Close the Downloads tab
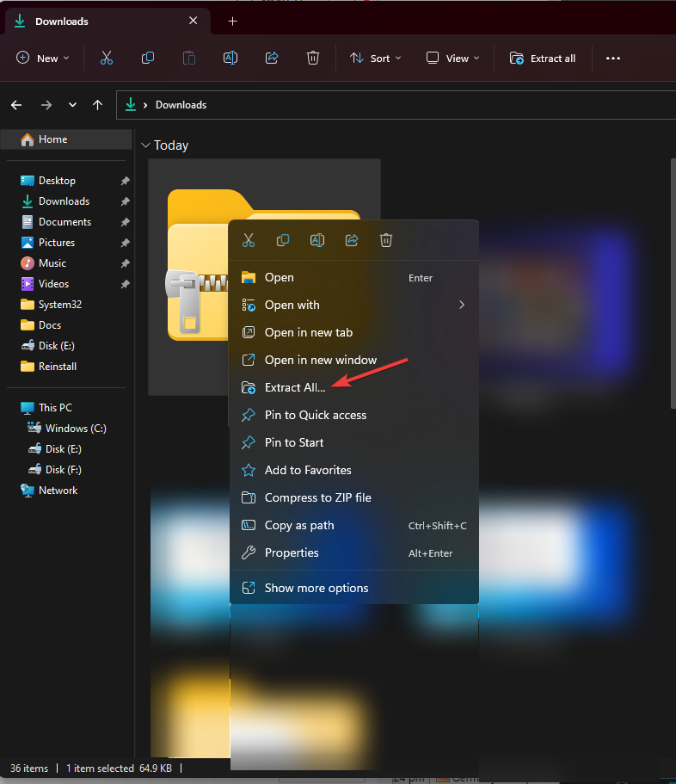Viewport: 676px width, 784px height. pyautogui.click(x=194, y=21)
